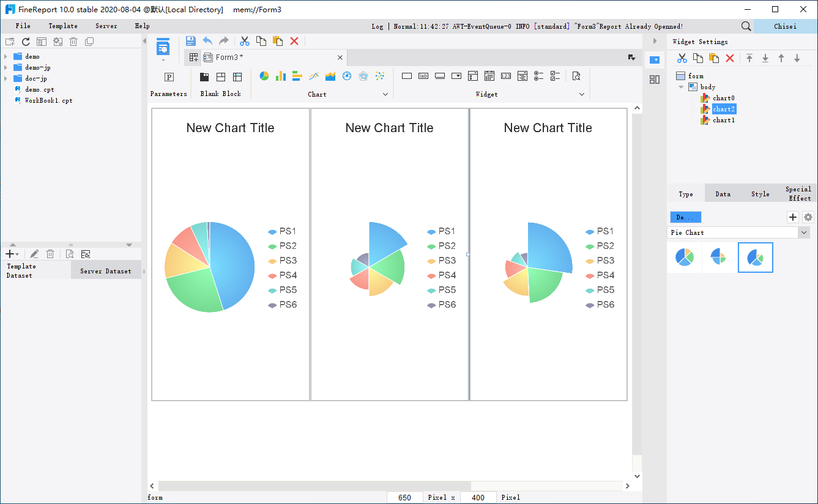Insert a Gauge chart from the toolbar

(346, 76)
